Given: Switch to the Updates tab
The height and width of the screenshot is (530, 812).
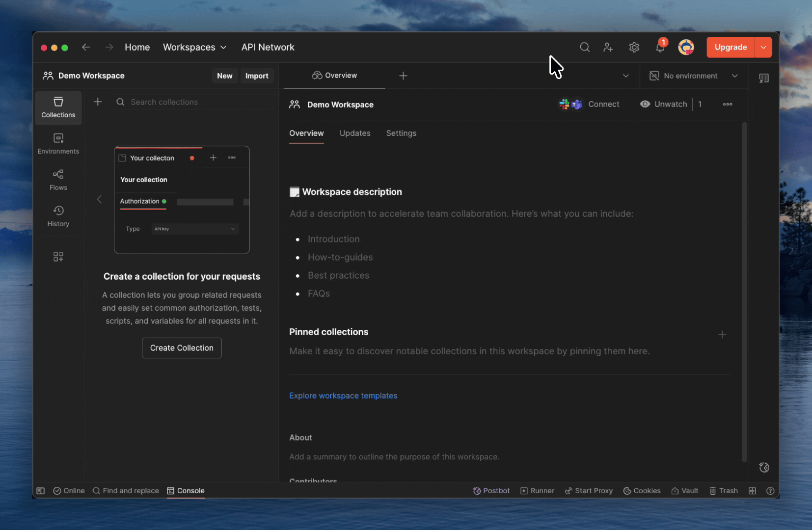Looking at the screenshot, I should click(354, 133).
